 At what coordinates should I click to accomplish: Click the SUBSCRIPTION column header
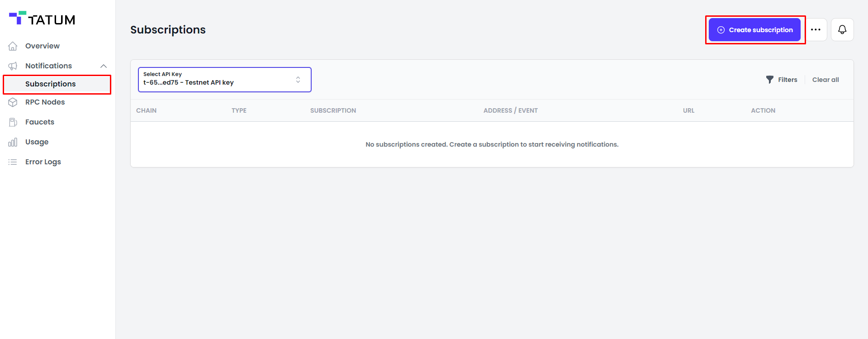(x=333, y=110)
